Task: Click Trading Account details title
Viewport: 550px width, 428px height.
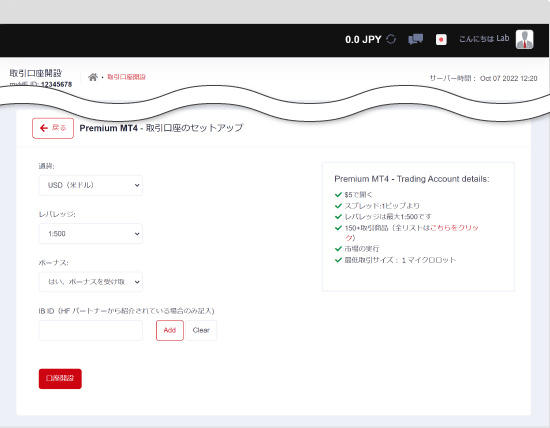Action: [x=411, y=179]
